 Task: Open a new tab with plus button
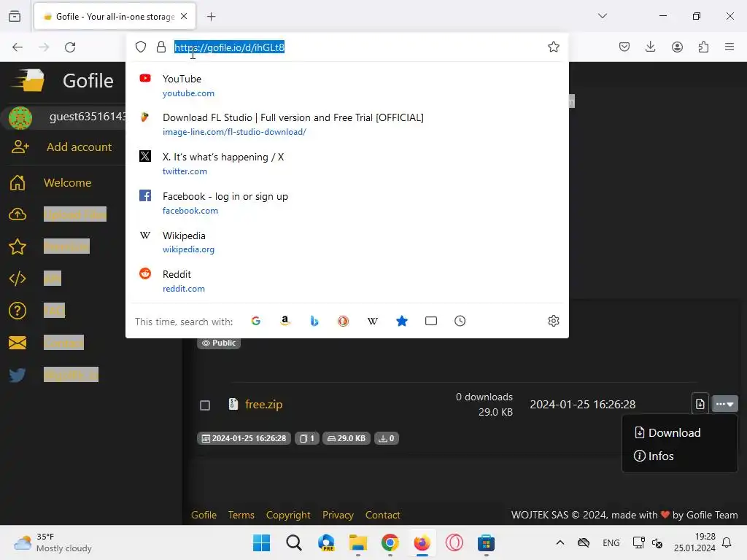click(212, 17)
